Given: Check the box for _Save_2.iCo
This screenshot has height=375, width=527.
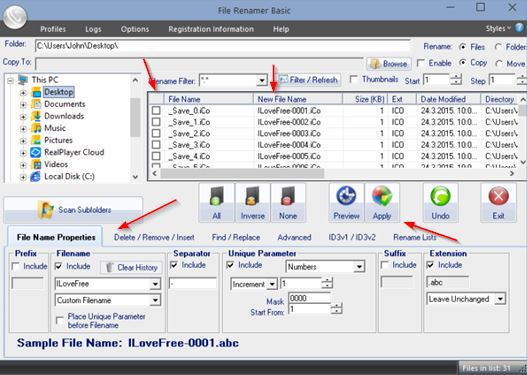Looking at the screenshot, I should [156, 133].
